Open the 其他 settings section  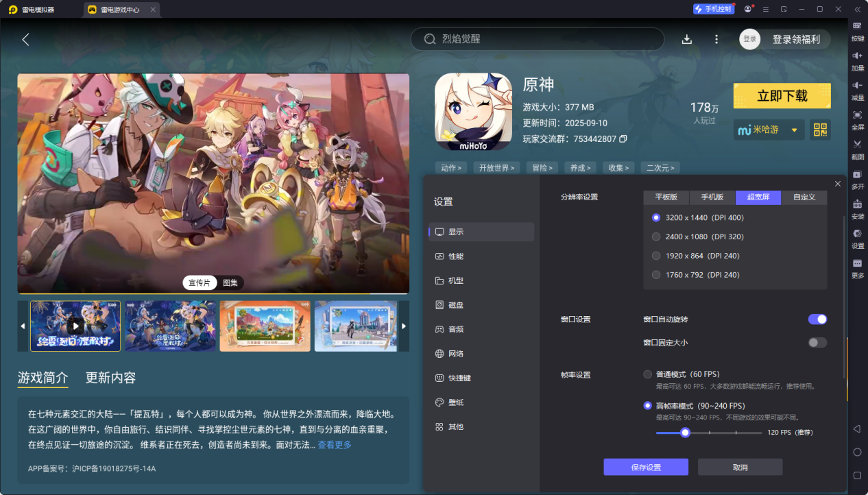[x=481, y=426]
